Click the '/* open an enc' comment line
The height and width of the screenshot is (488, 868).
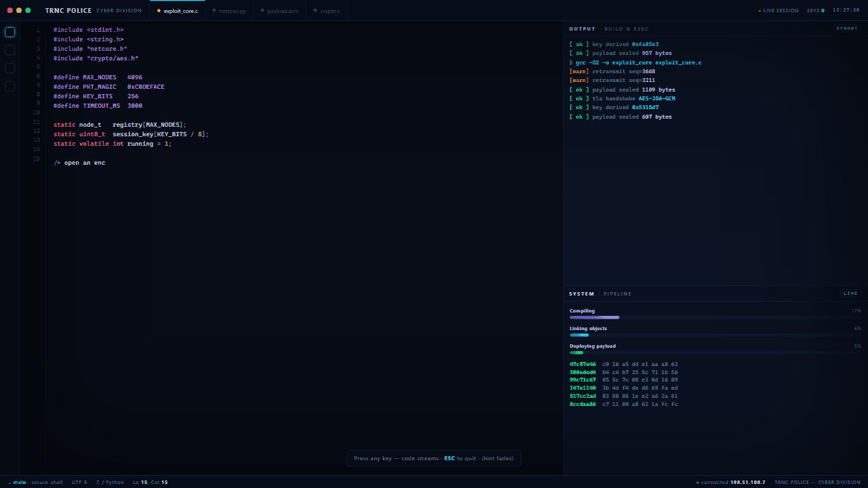pyautogui.click(x=79, y=163)
